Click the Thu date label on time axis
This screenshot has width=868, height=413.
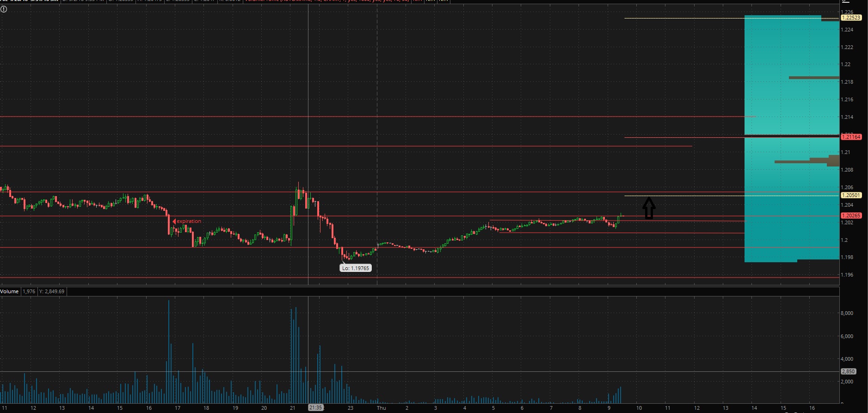[x=381, y=408]
